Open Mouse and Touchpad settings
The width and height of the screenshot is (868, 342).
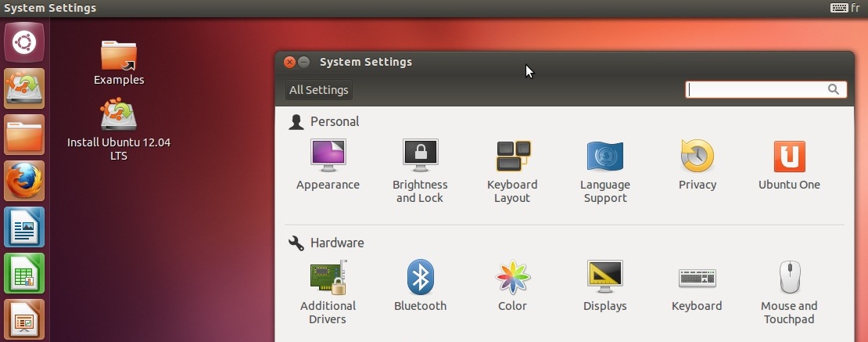pyautogui.click(x=789, y=292)
